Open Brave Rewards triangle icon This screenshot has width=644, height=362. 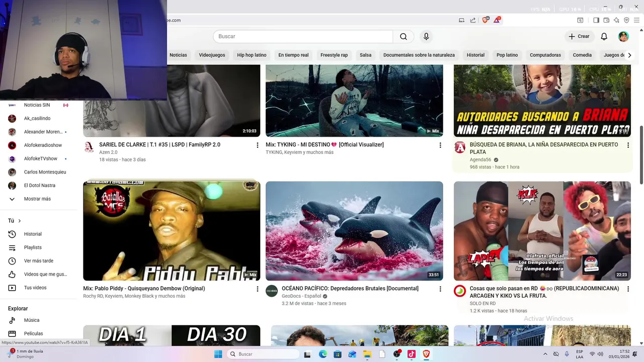497,20
